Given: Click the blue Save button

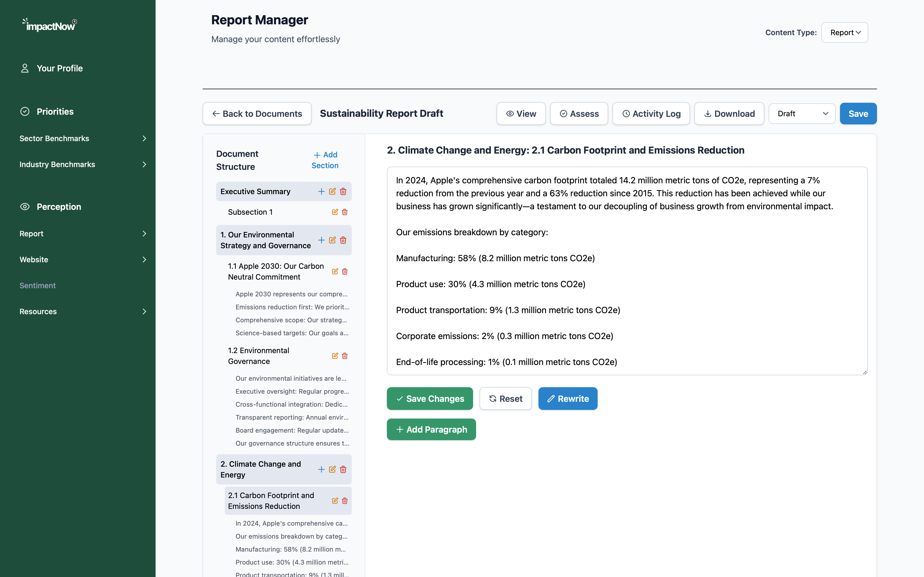Looking at the screenshot, I should 858,114.
